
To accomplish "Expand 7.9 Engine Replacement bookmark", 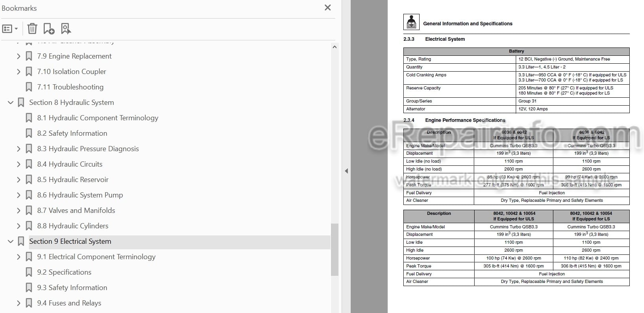I will point(19,56).
